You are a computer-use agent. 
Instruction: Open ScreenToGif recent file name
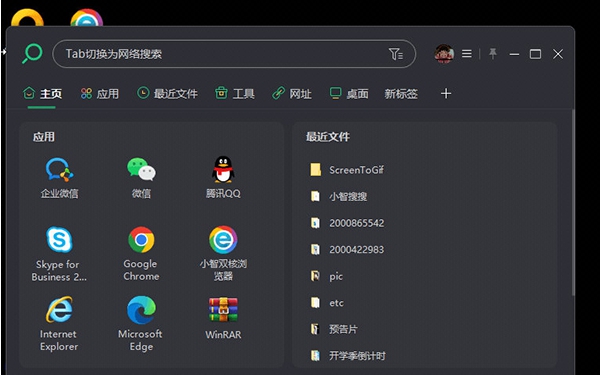click(356, 170)
